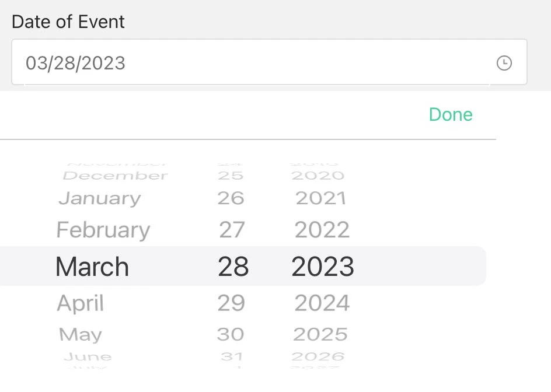
Task: Select February in the month wheel
Action: coord(103,230)
